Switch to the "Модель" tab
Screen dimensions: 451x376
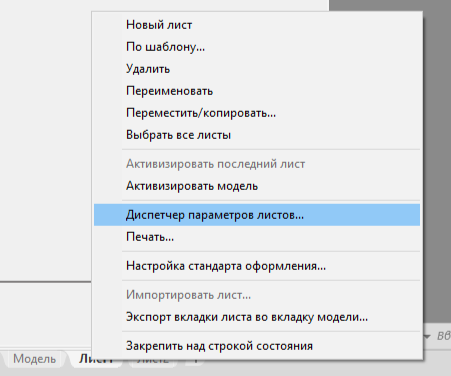point(34,359)
